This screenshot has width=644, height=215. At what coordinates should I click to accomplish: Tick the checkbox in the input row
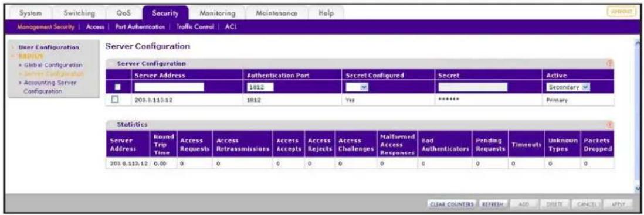coord(118,87)
